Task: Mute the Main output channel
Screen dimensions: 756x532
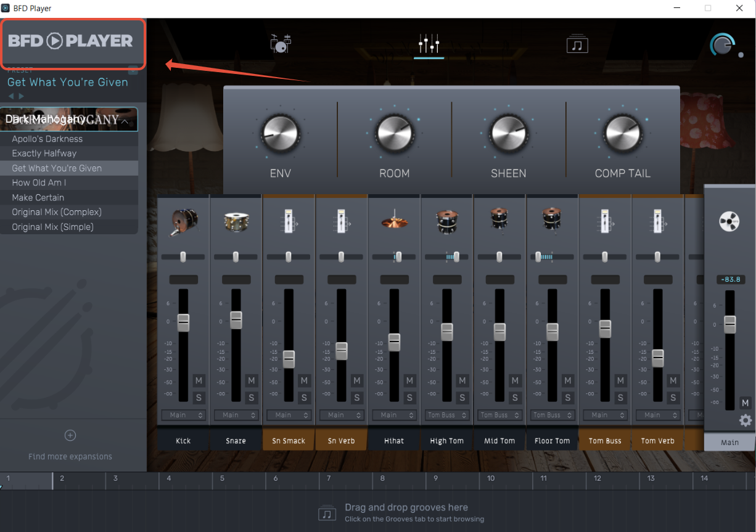Action: 746,403
